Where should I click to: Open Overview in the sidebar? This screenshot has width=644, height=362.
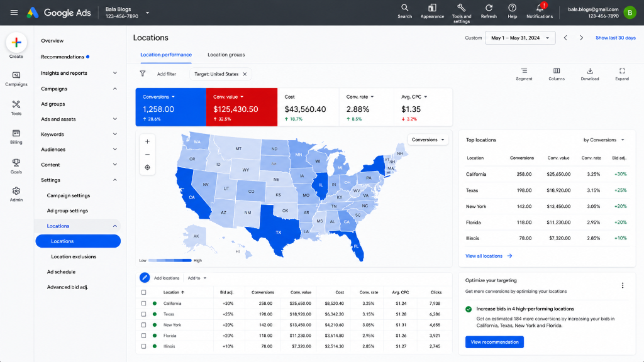[52, 41]
